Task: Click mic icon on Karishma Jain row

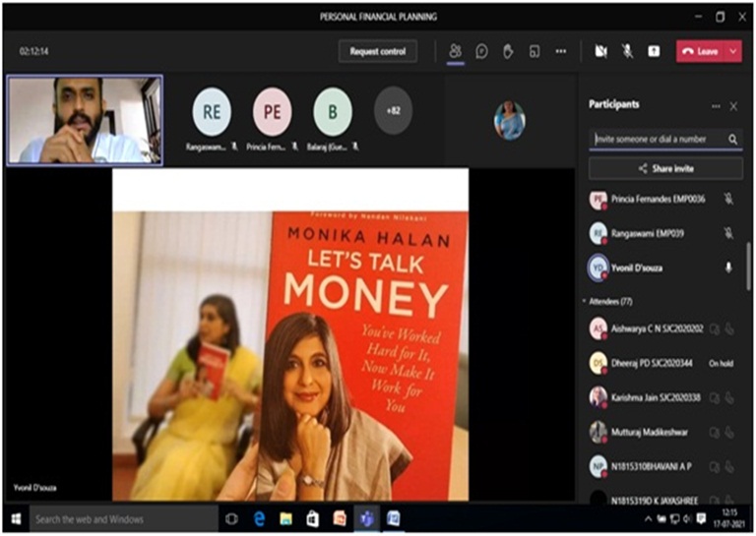Action: click(730, 398)
